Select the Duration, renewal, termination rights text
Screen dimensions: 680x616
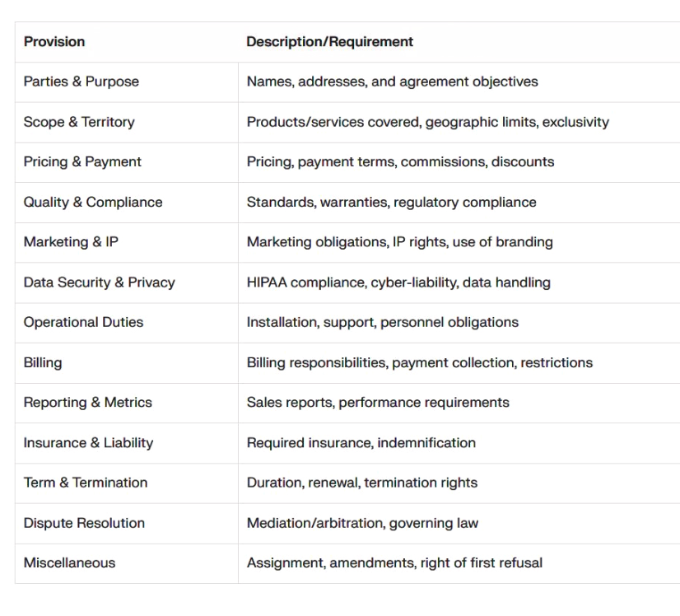[x=362, y=483]
